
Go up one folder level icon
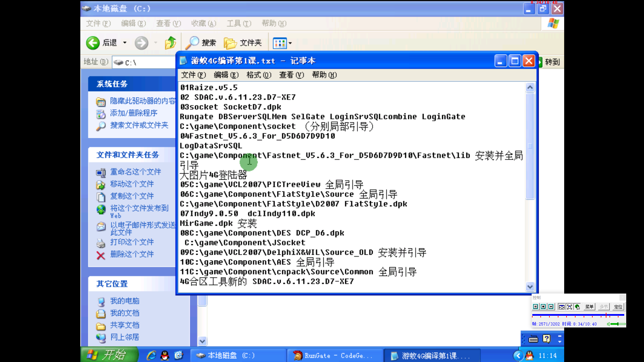point(170,43)
